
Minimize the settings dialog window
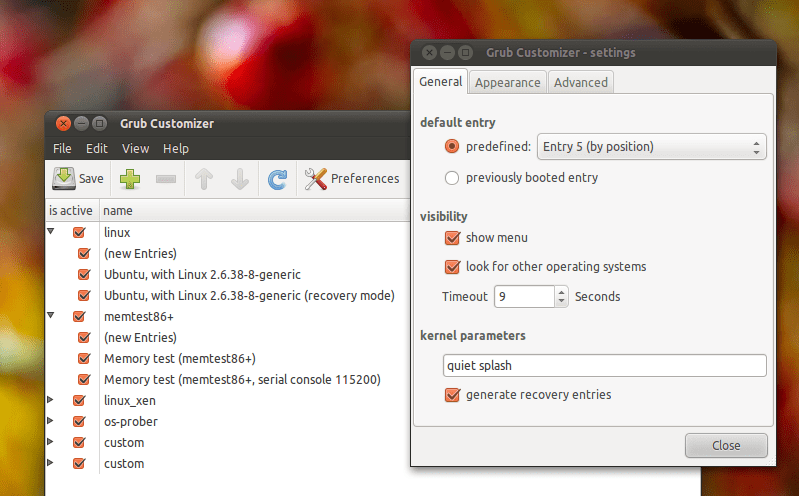pyautogui.click(x=447, y=53)
